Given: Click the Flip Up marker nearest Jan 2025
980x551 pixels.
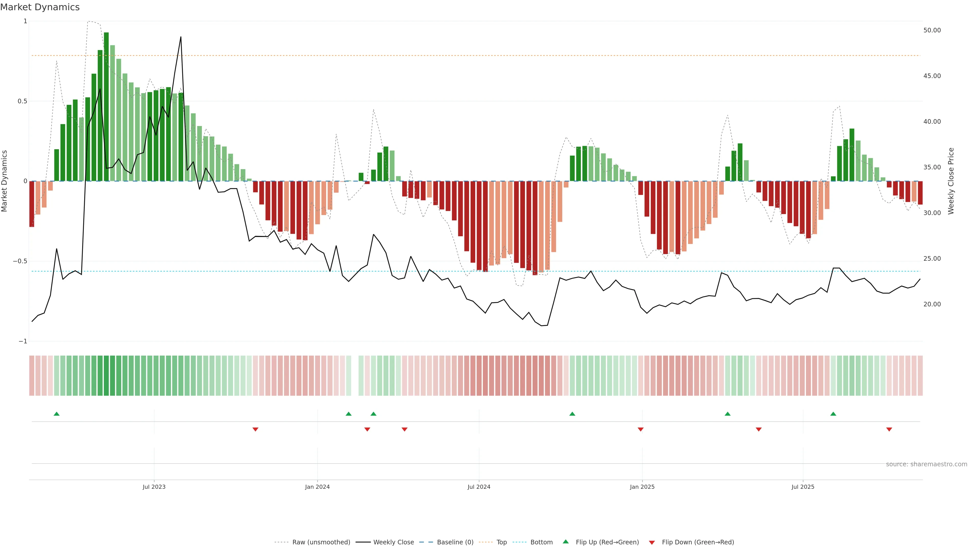Looking at the screenshot, I should click(572, 414).
